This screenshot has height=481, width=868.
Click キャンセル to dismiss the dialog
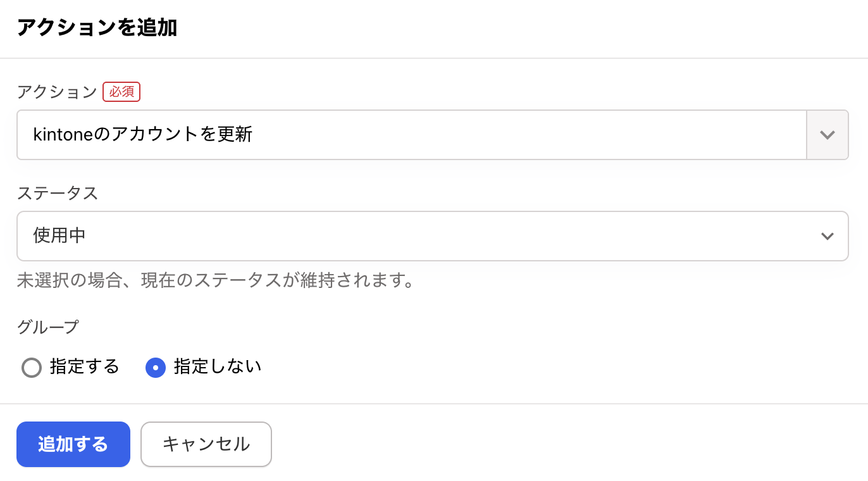coord(206,444)
